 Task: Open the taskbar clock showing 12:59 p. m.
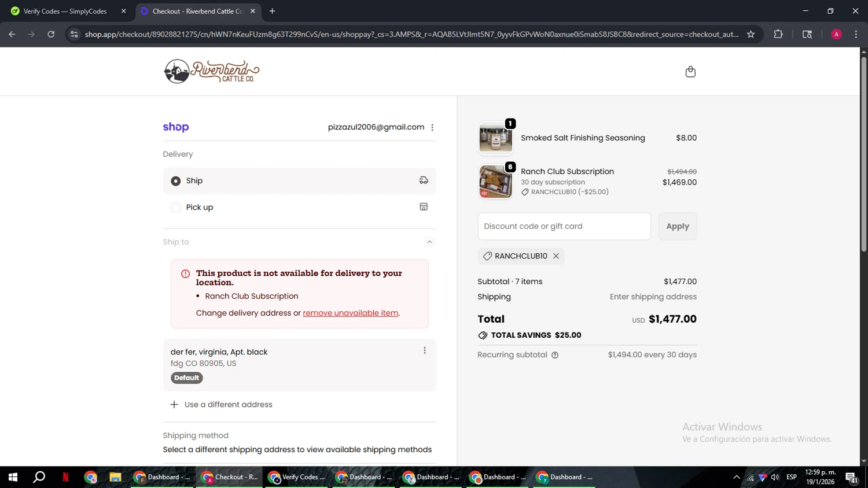click(x=821, y=477)
